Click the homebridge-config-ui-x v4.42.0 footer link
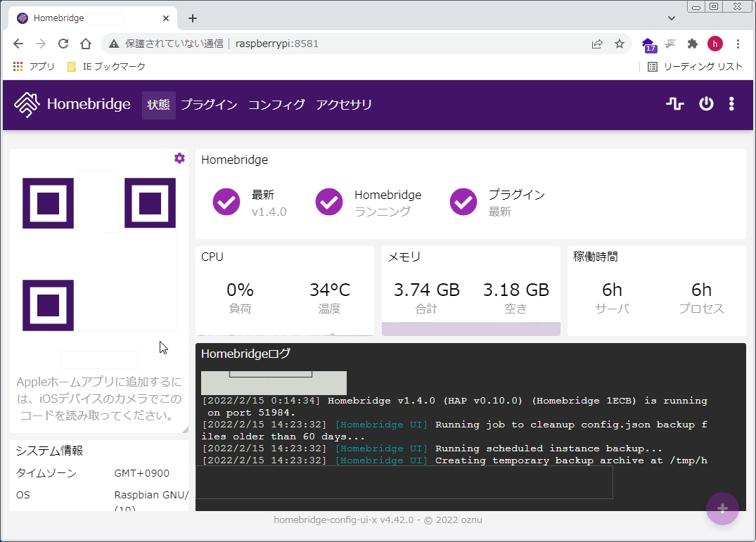Screen dimensions: 756x542 pyautogui.click(x=344, y=520)
